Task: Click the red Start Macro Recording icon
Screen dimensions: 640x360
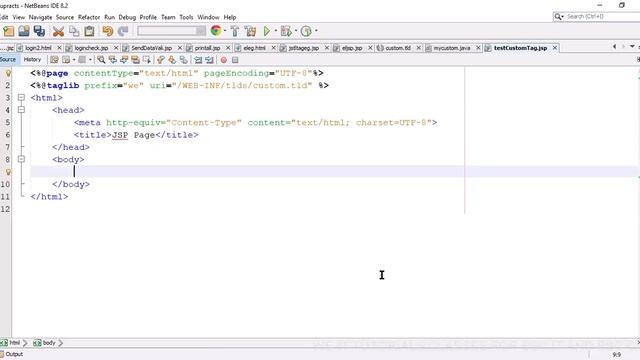Action: coord(224,60)
